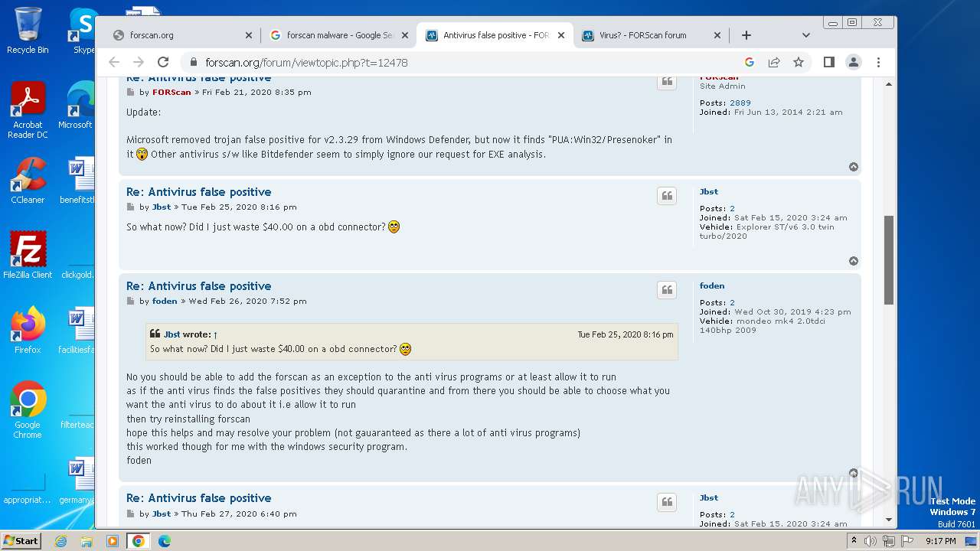Open FORScan's post count link 2889
980x551 pixels.
click(740, 103)
